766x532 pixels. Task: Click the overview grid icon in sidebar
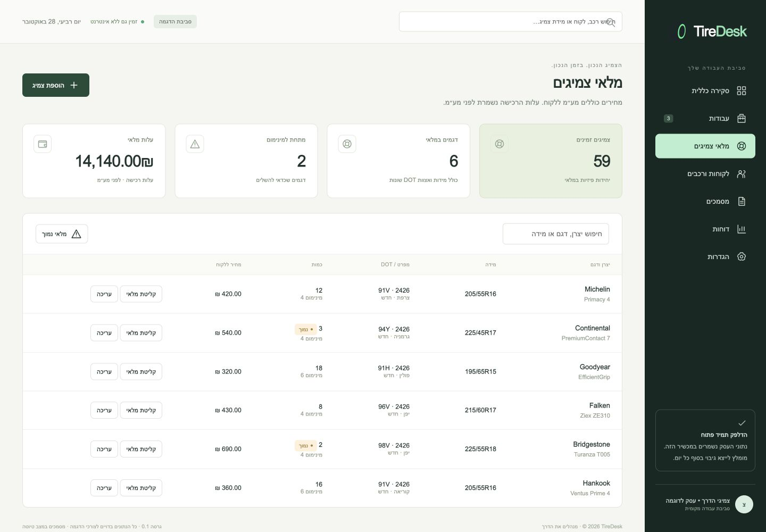pyautogui.click(x=742, y=90)
